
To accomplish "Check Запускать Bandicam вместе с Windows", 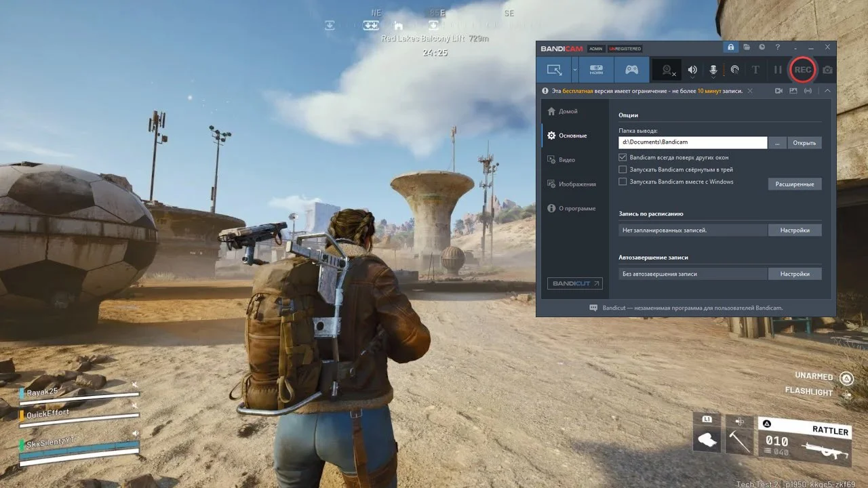I will 623,182.
